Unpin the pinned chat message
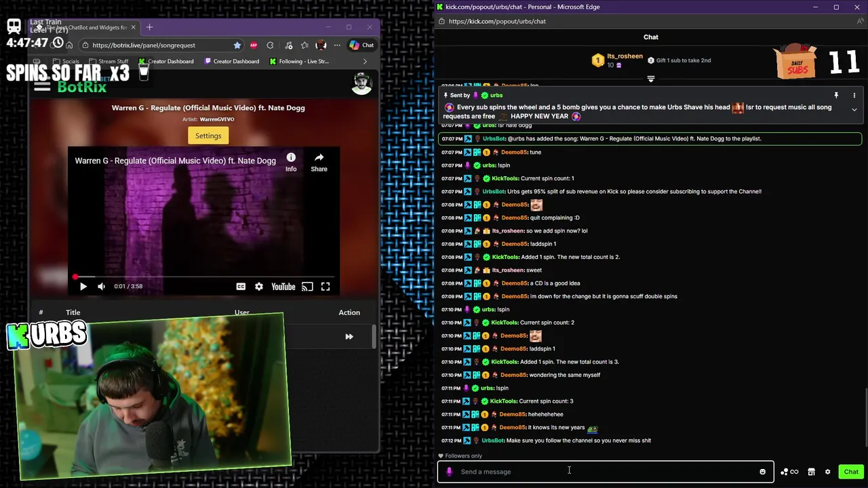The width and height of the screenshot is (868, 488). coord(836,96)
